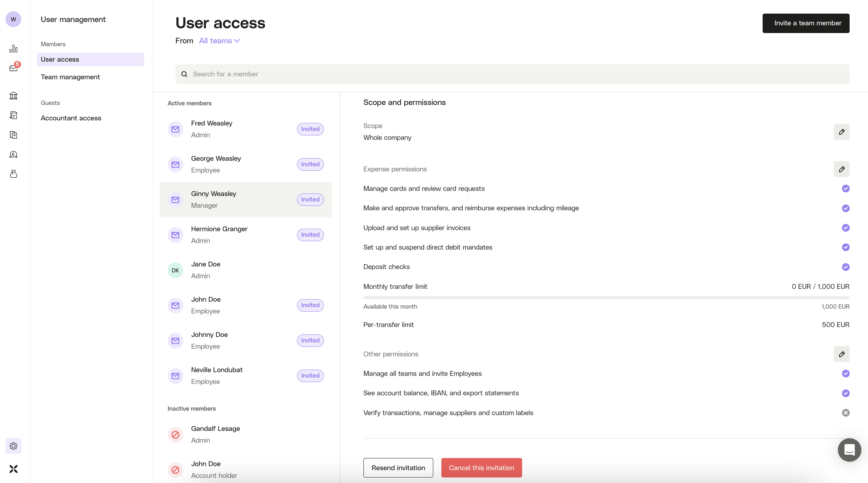Edit Scope with the pencil icon
This screenshot has width=868, height=483.
[842, 132]
